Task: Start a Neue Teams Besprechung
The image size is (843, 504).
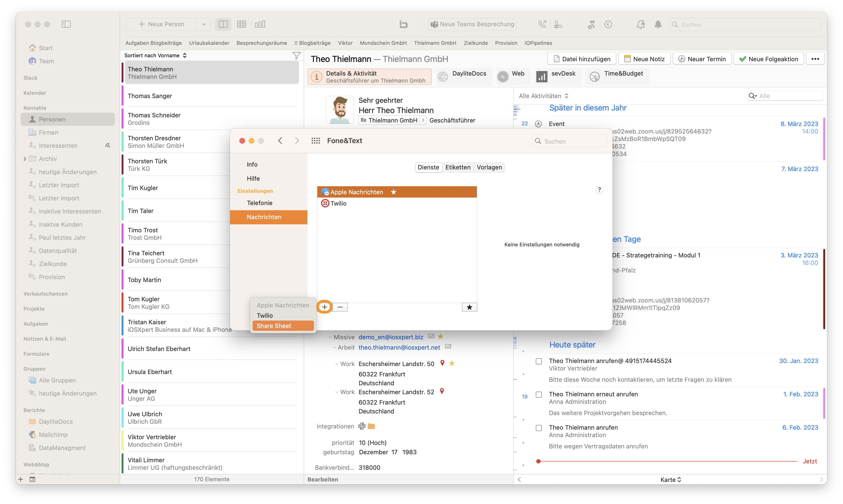Action: 472,24
